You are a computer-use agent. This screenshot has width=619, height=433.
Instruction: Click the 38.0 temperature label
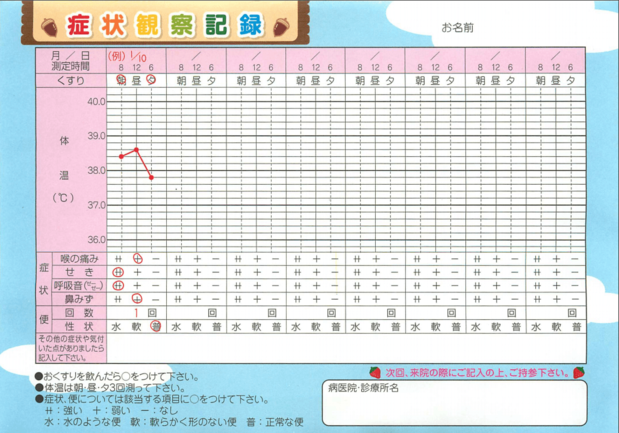click(96, 171)
